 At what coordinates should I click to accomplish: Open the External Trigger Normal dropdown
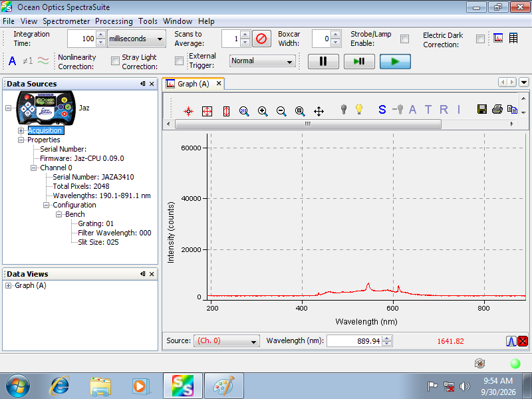pos(262,61)
